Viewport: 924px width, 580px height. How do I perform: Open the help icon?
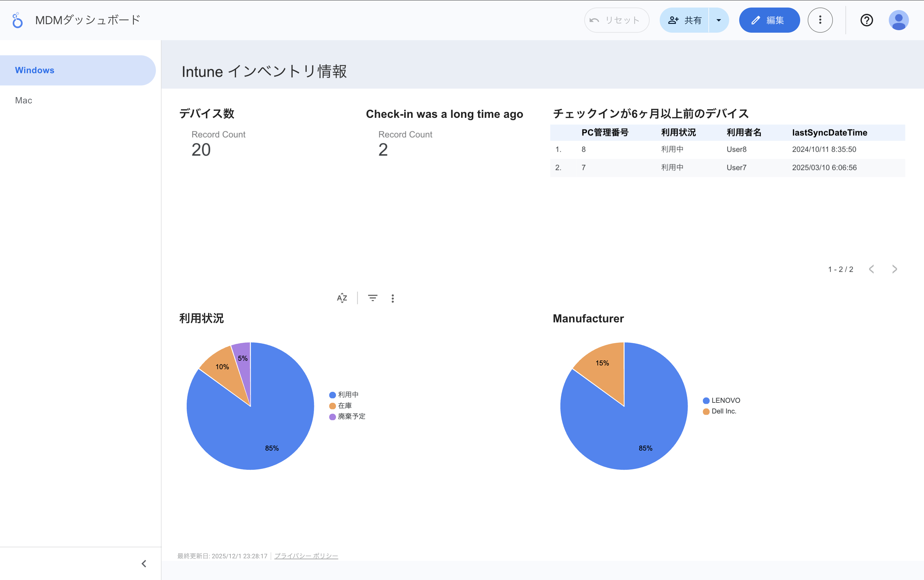866,20
